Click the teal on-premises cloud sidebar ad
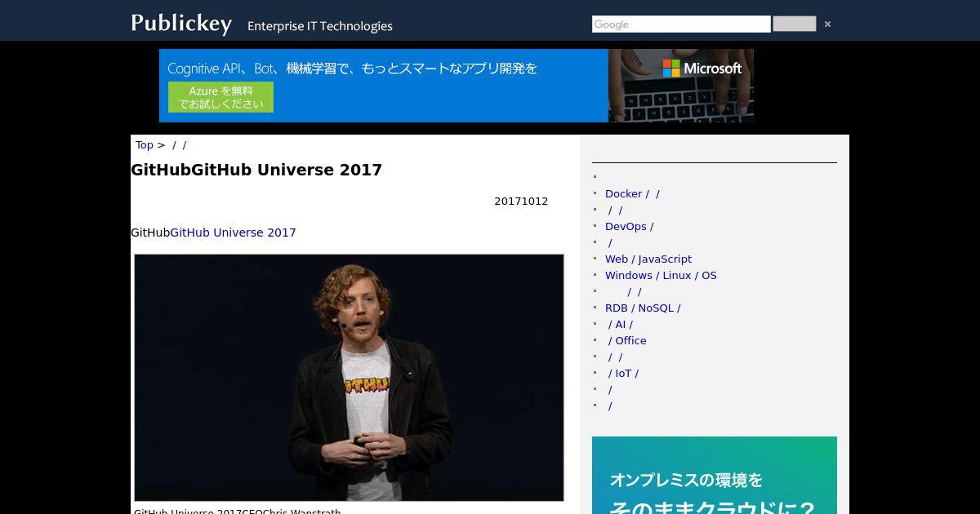This screenshot has width=980, height=514. [715, 475]
